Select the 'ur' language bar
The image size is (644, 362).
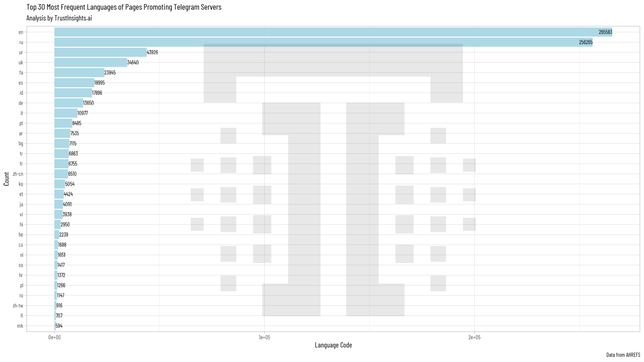[101, 52]
